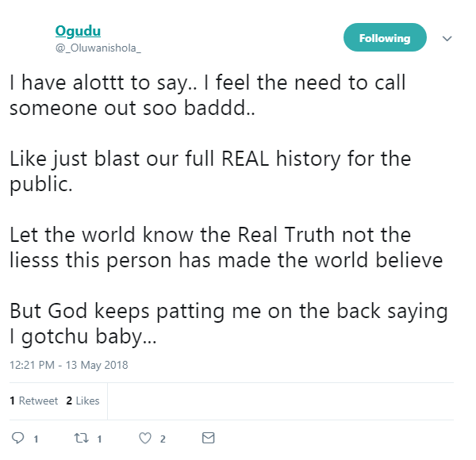The width and height of the screenshot is (476, 460).
Task: Toggle the Following button
Action: pos(385,38)
